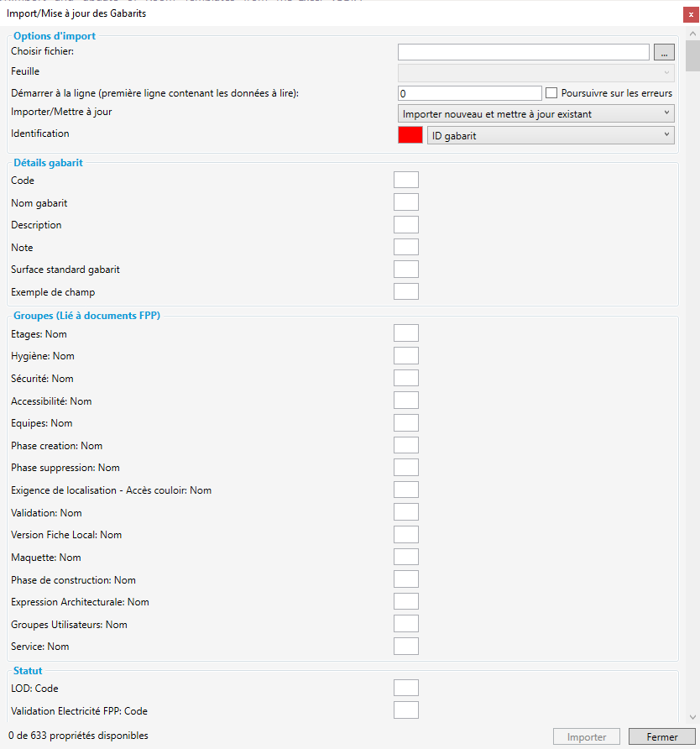The height and width of the screenshot is (749, 700).
Task: Enable Poursuivre sur les erreurs checkbox
Action: [552, 93]
